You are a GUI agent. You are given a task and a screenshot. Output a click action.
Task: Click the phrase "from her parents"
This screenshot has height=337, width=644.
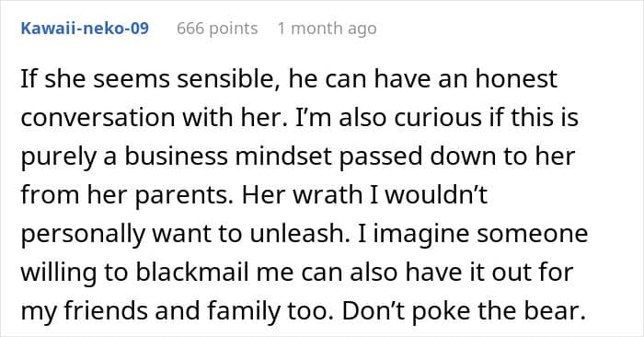127,195
